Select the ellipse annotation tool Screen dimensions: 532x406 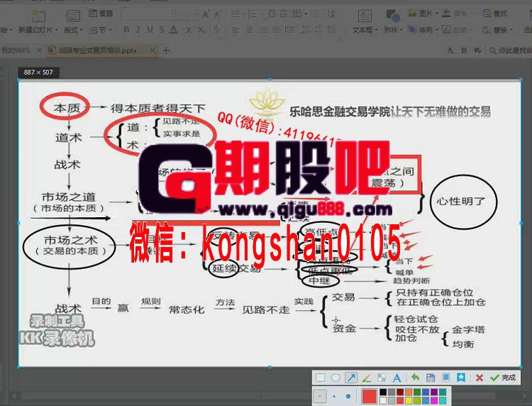click(x=336, y=378)
